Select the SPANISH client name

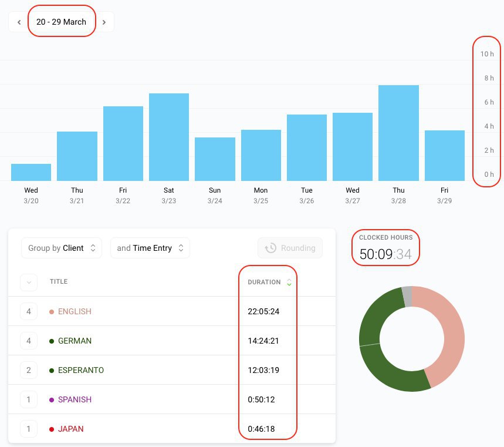[x=75, y=399]
